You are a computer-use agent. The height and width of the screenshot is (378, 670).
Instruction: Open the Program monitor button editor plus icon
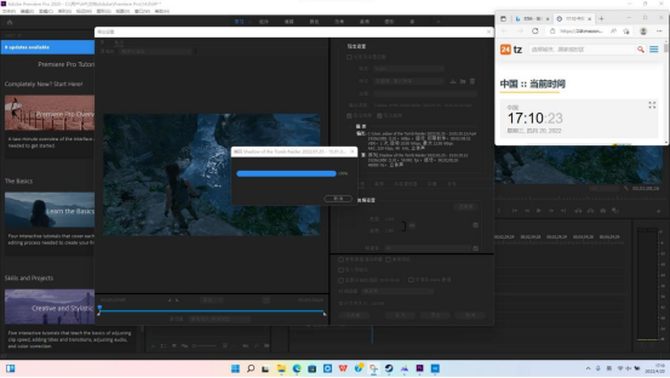pyautogui.click(x=658, y=211)
